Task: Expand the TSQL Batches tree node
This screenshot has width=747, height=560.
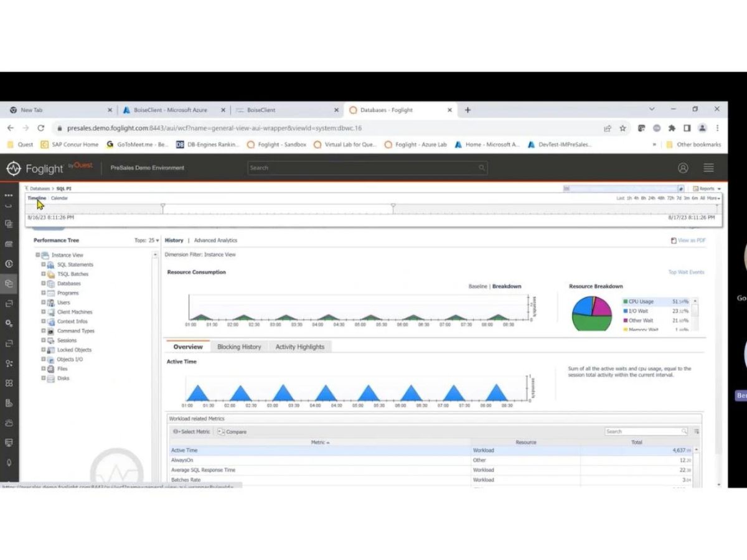Action: [44, 274]
